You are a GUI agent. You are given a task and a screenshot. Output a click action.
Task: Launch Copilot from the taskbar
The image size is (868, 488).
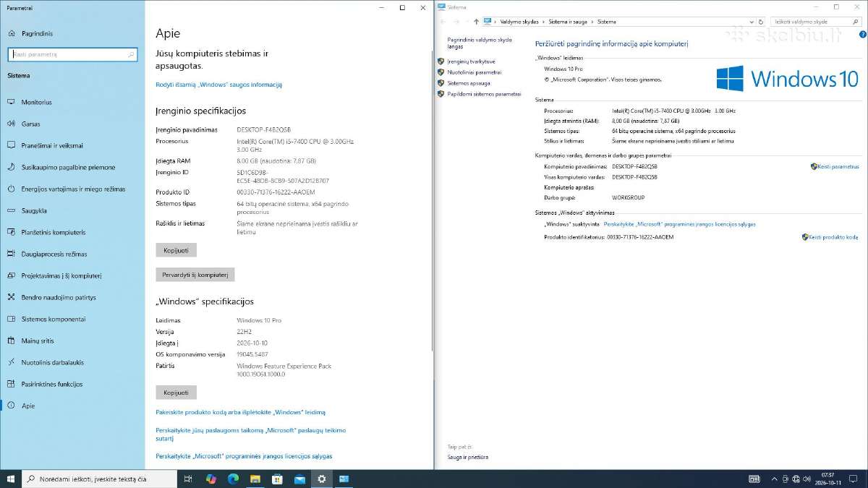coord(210,479)
